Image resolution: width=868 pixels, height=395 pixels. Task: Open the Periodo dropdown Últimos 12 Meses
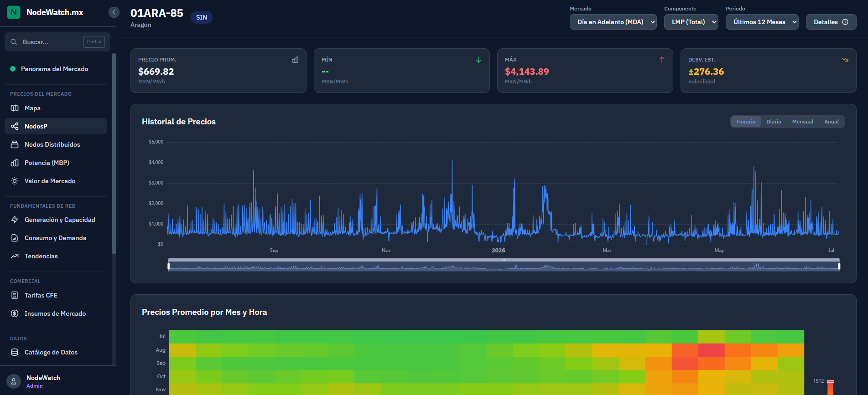click(x=762, y=22)
